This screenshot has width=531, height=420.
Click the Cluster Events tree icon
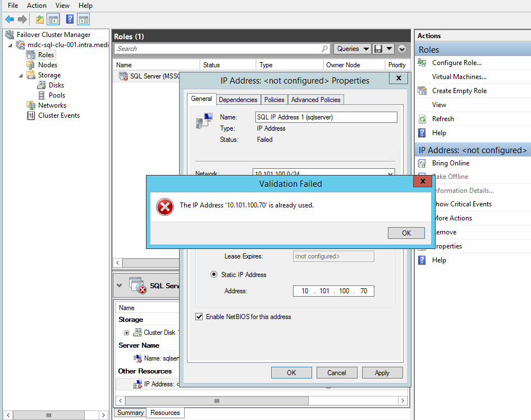click(x=31, y=116)
